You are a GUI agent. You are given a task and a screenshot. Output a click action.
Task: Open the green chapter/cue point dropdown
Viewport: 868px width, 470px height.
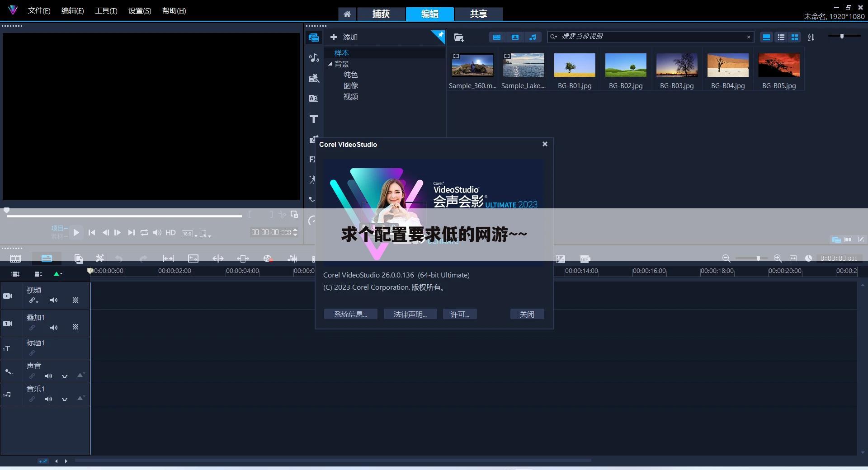coord(58,274)
